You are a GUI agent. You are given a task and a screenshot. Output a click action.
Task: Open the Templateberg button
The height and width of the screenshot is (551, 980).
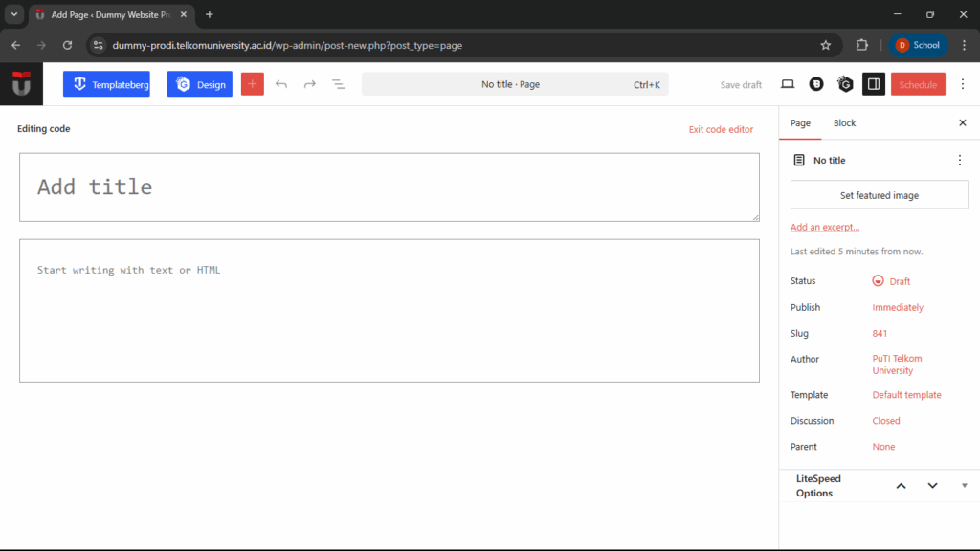point(106,84)
